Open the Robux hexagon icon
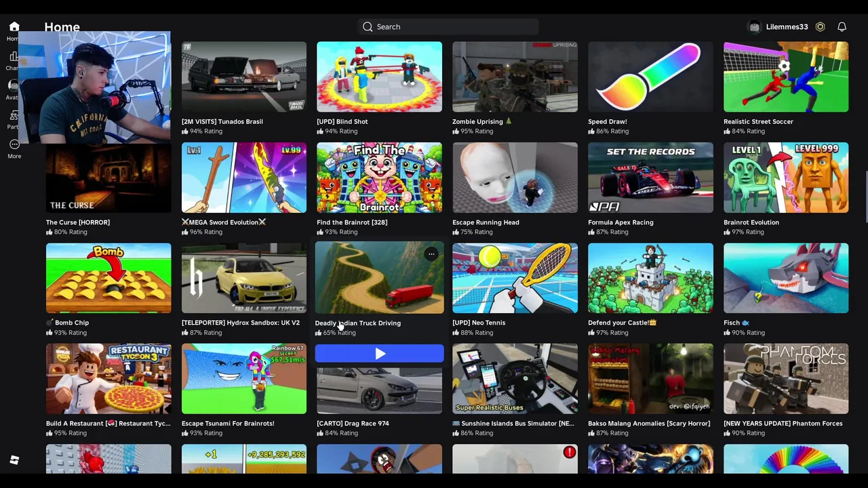This screenshot has width=868, height=488. pyautogui.click(x=820, y=27)
